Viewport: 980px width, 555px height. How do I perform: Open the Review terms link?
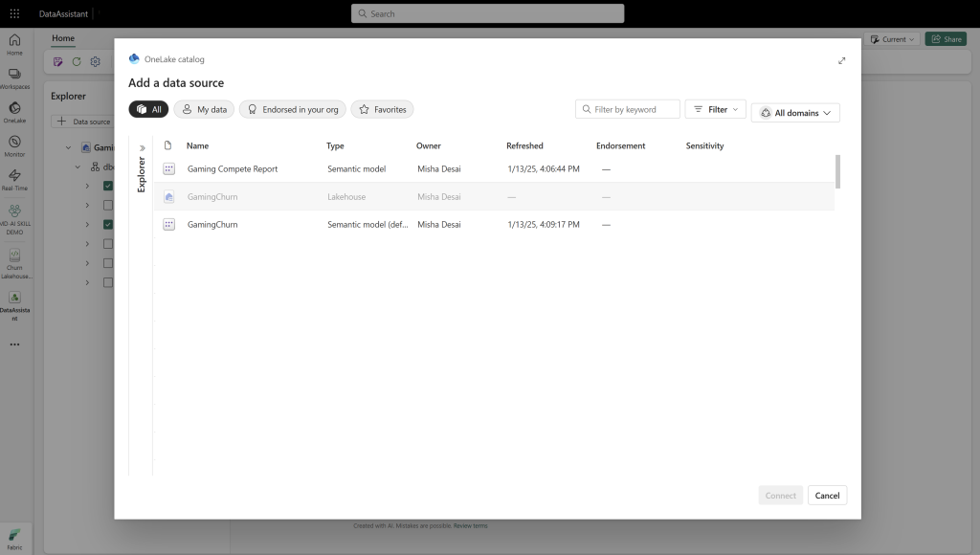click(x=471, y=525)
